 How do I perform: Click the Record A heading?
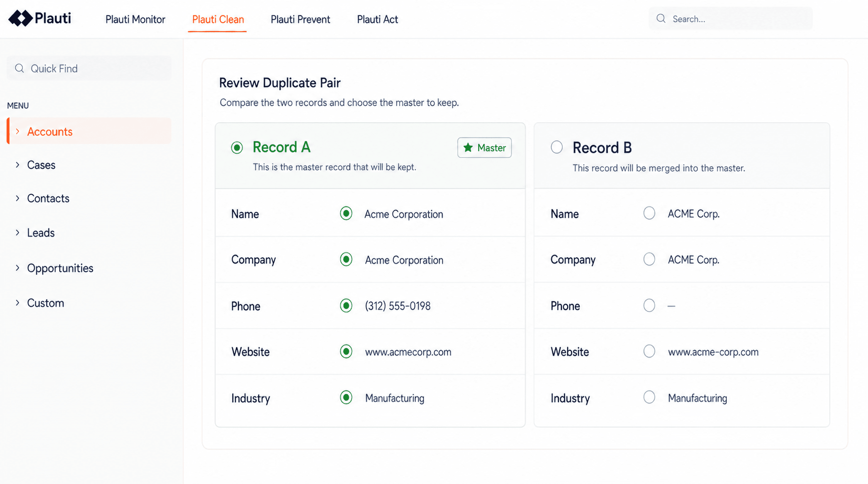[x=281, y=147]
